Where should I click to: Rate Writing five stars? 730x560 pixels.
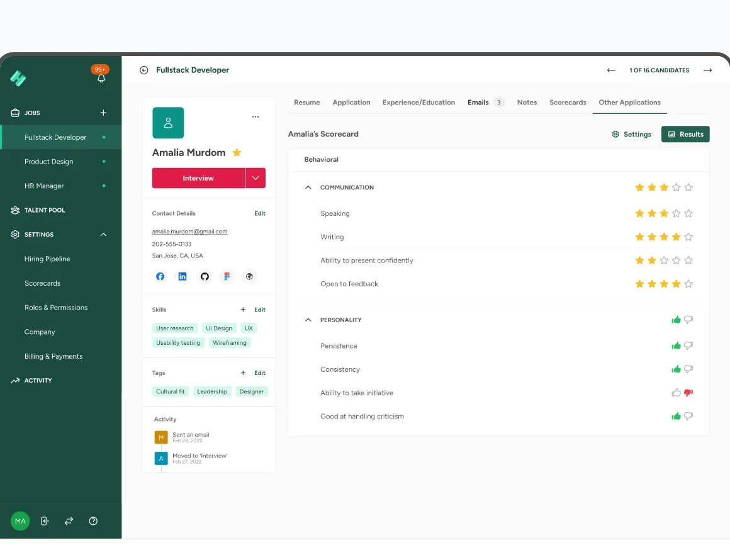688,237
